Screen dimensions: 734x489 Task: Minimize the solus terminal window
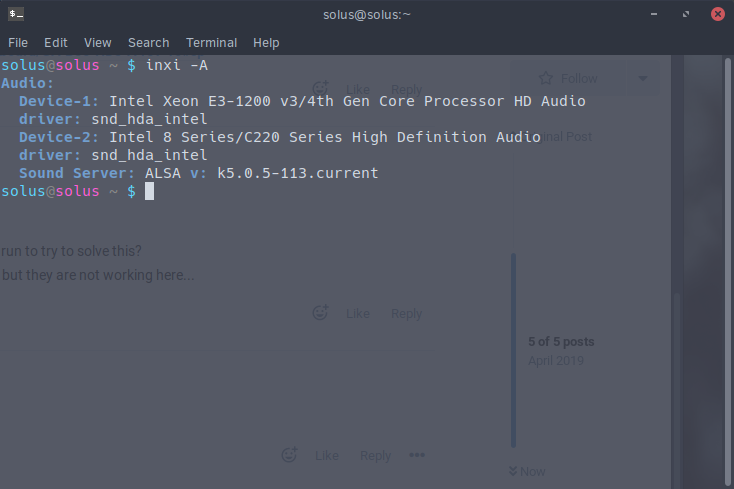pyautogui.click(x=653, y=14)
